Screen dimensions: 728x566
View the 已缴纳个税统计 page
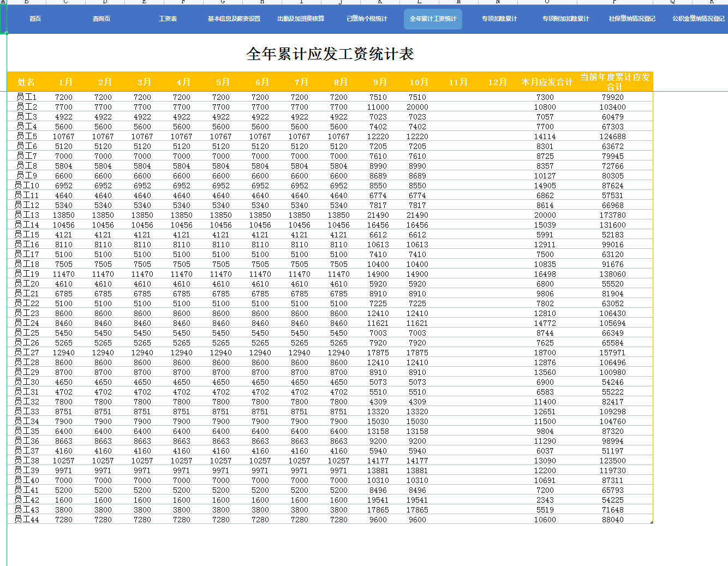(366, 19)
